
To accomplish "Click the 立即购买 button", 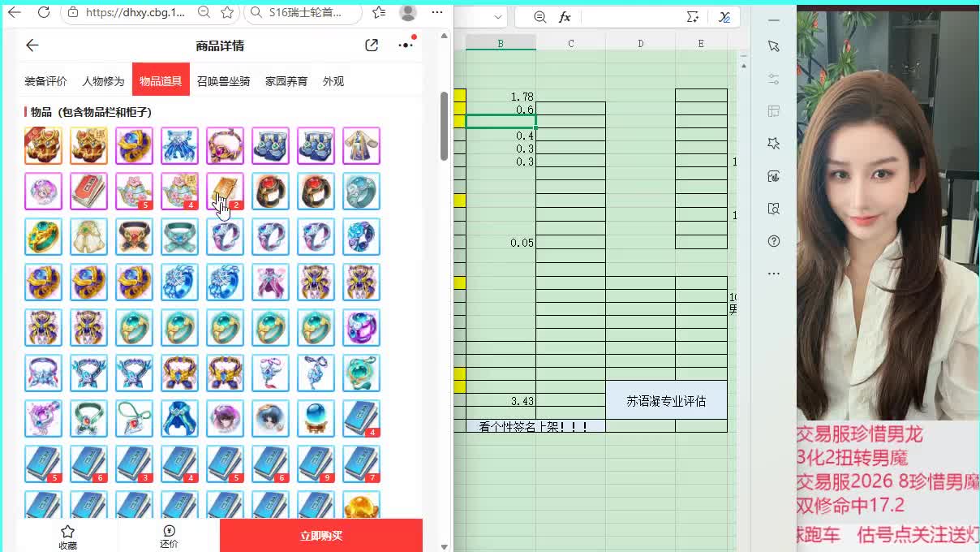I will 321,535.
